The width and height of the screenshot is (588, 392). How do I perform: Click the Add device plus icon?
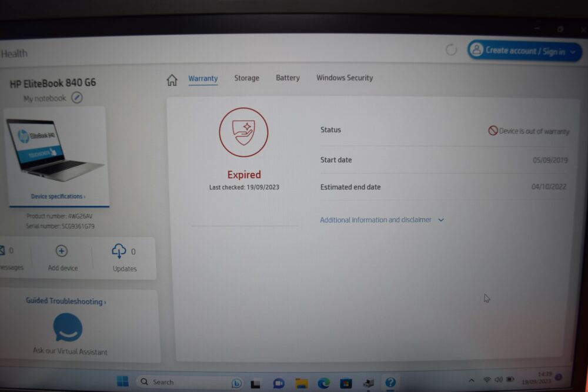click(x=62, y=251)
